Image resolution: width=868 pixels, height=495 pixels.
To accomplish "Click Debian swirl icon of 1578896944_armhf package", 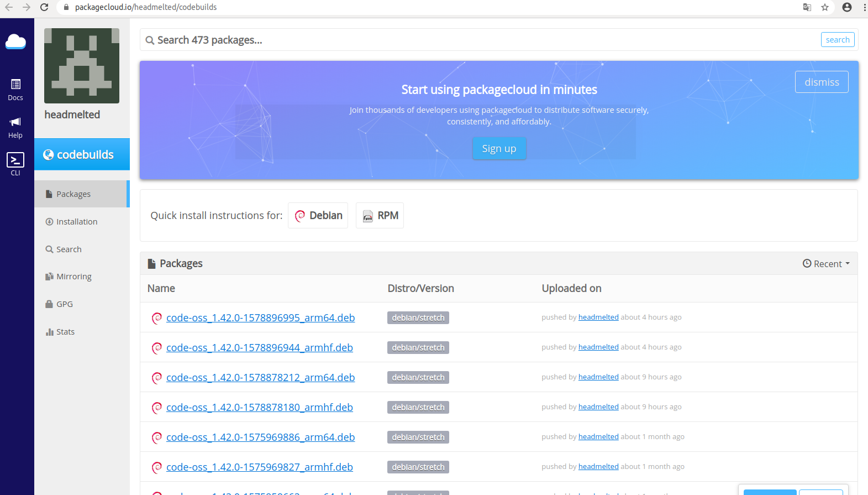I will (x=157, y=348).
